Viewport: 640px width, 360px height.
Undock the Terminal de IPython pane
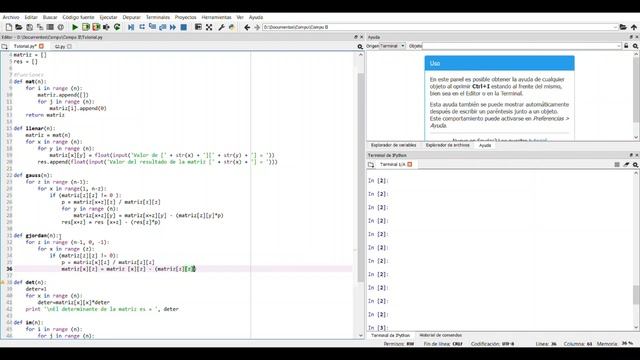pos(631,155)
